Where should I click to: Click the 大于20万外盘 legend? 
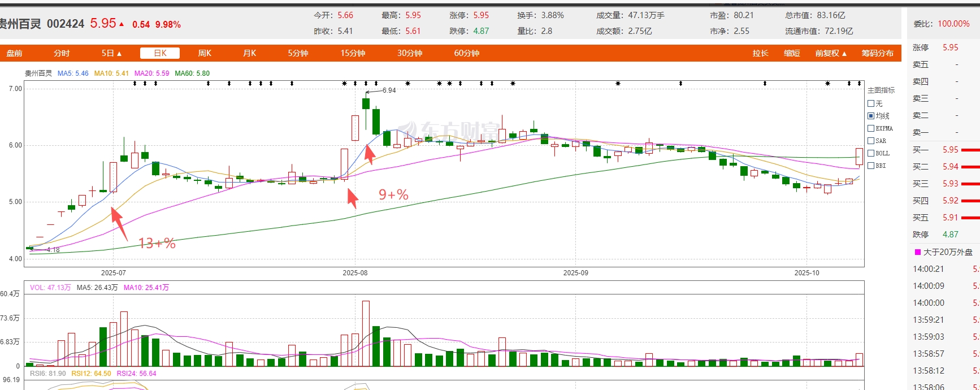click(943, 252)
